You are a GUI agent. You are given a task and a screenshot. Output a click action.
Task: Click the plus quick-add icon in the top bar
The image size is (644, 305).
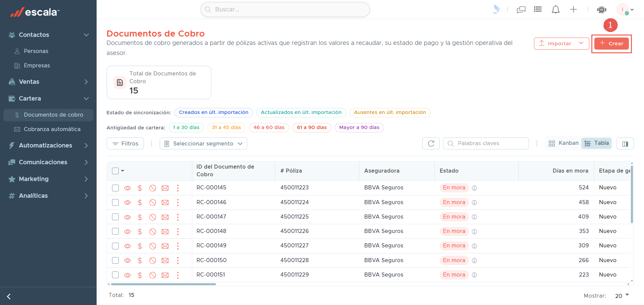tap(573, 9)
